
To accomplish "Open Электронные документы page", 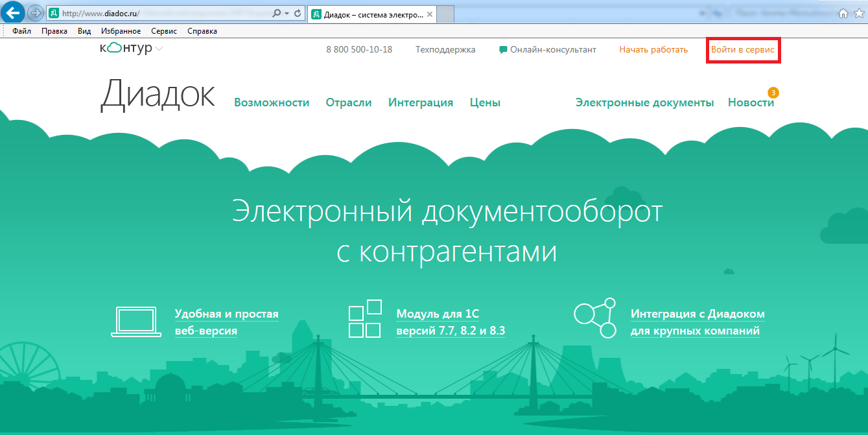I will click(645, 102).
